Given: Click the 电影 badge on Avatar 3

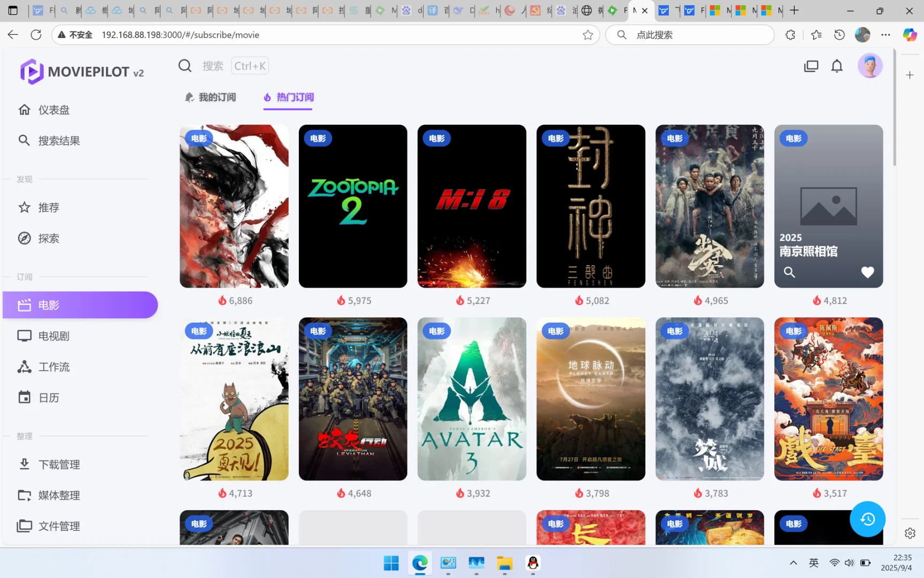Looking at the screenshot, I should pyautogui.click(x=437, y=331).
